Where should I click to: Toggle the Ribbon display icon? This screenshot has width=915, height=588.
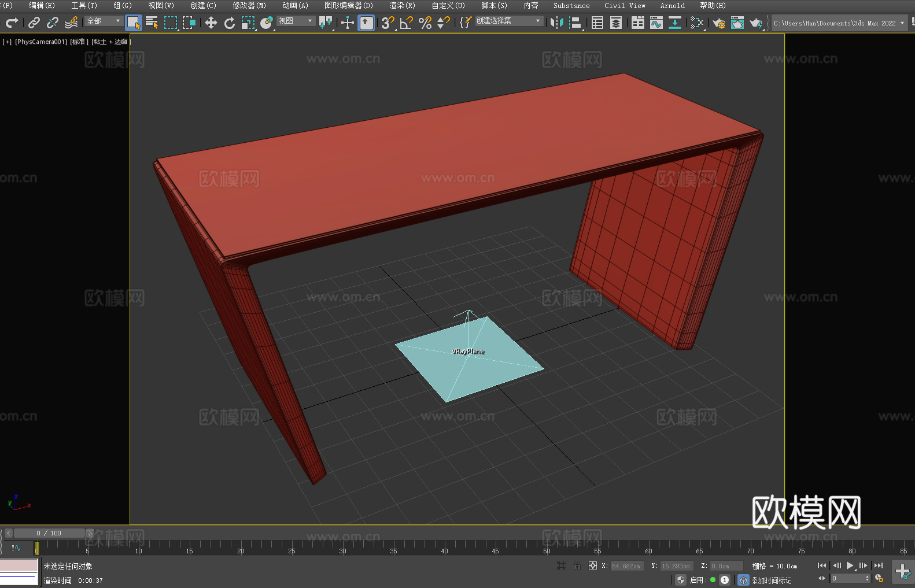pos(638,23)
